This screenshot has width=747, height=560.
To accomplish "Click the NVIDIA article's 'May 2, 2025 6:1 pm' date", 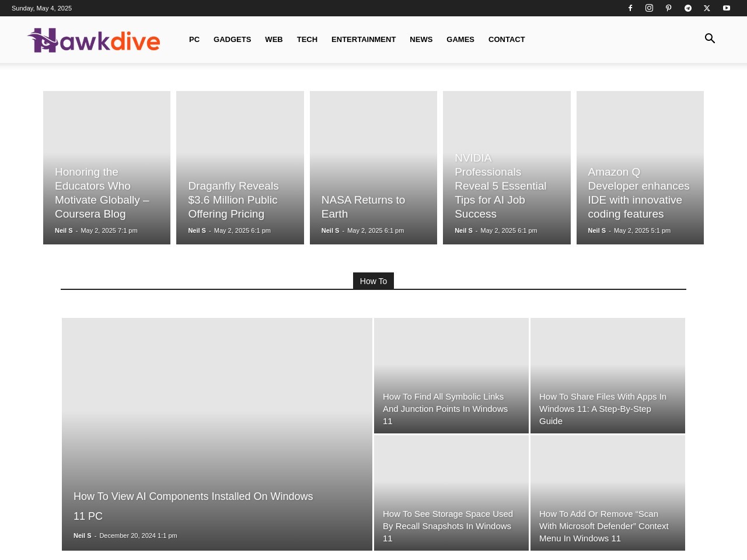I will (509, 230).
